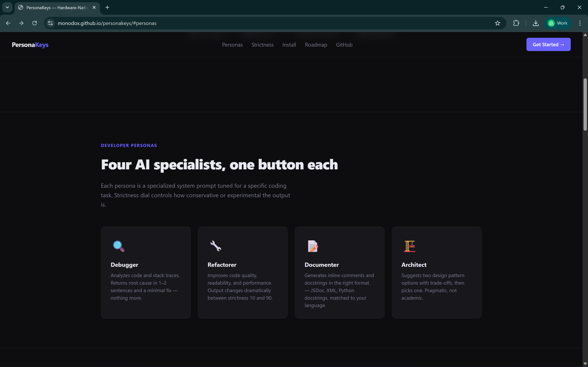Image resolution: width=588 pixels, height=367 pixels.
Task: Go to Roadmap in the nav bar
Action: click(x=316, y=45)
